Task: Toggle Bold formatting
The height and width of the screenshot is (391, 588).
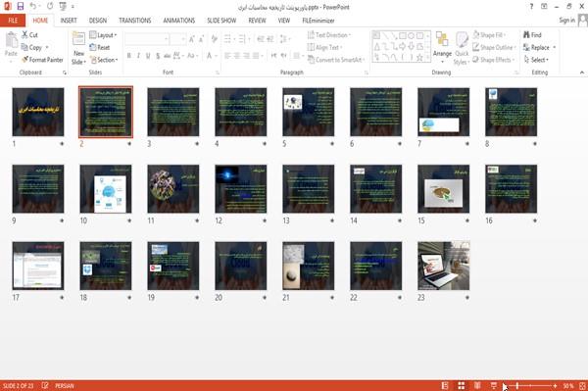Action: [129, 56]
